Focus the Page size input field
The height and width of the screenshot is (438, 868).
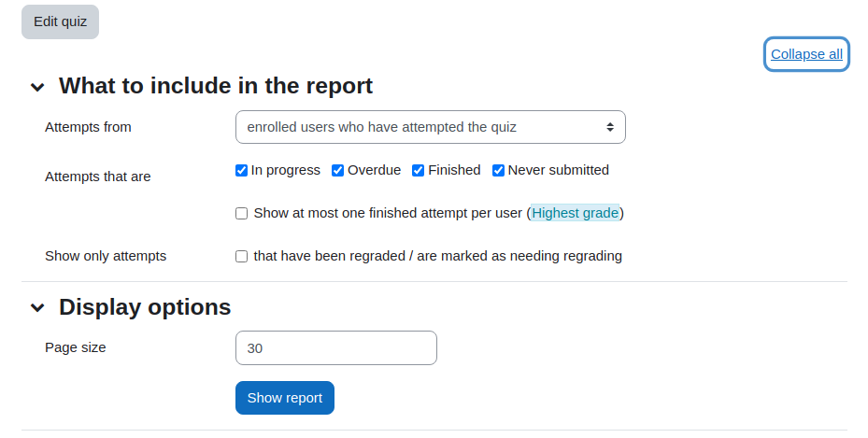click(336, 347)
